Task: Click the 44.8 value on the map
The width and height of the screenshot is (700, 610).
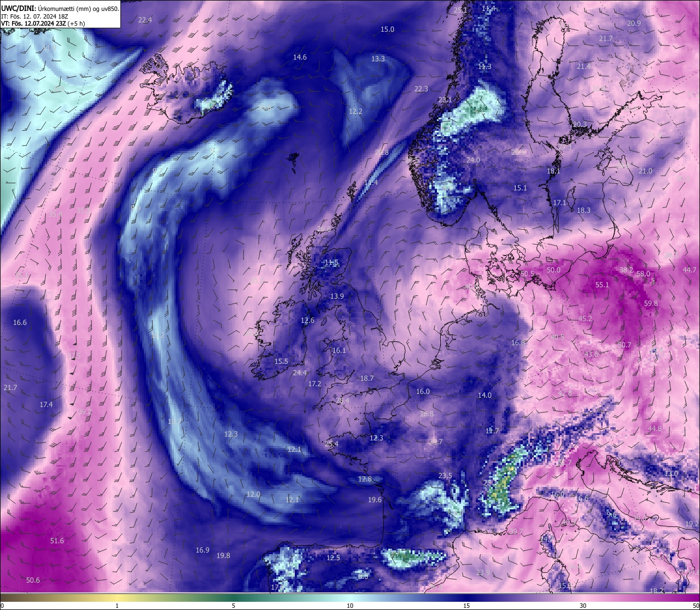Action: tap(655, 429)
